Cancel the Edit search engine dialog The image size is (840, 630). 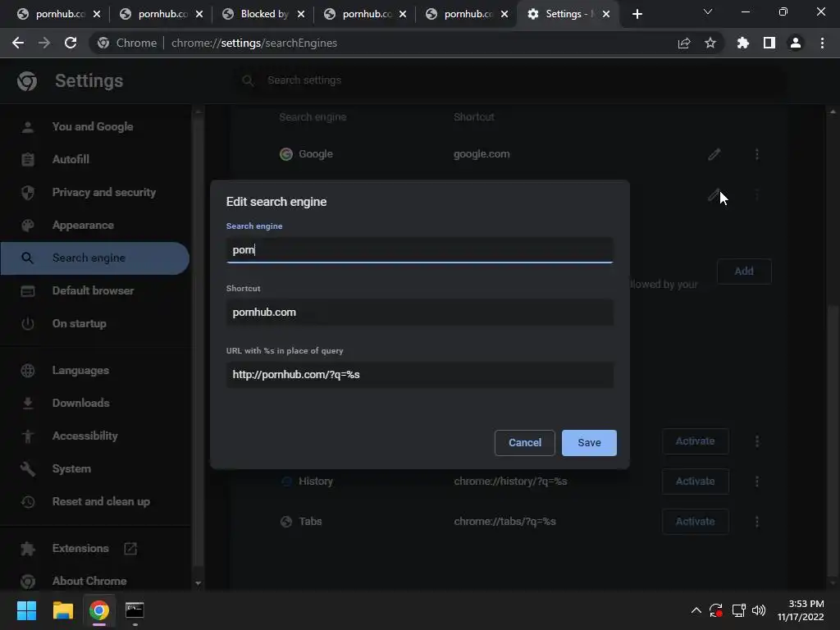[524, 442]
